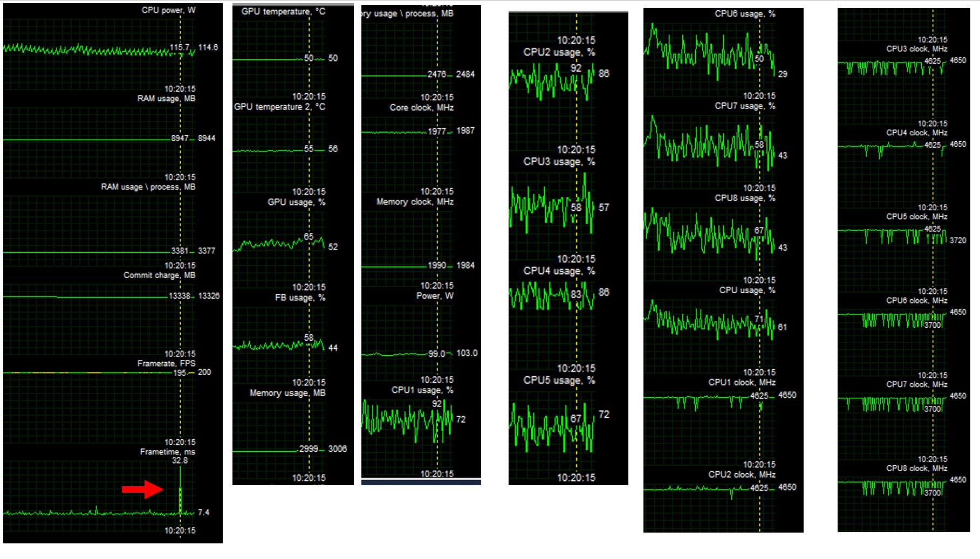This screenshot has width=980, height=559.
Task: Click the 115.7 value on CPU power graph
Action: pyautogui.click(x=180, y=47)
